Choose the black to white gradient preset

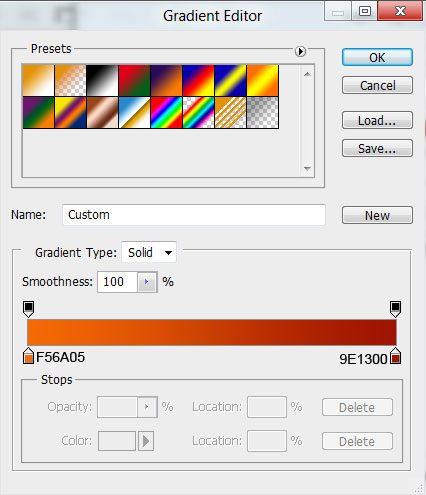pyautogui.click(x=102, y=81)
